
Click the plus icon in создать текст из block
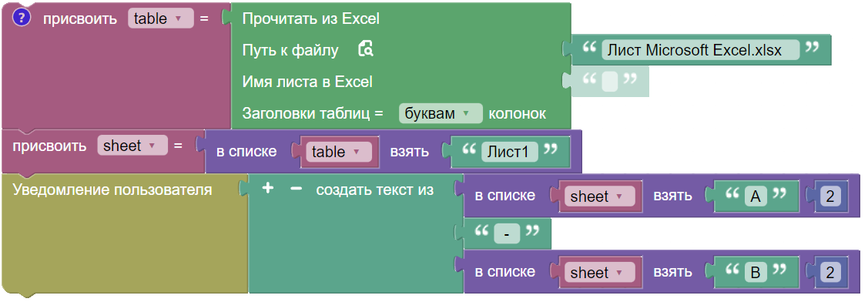click(268, 189)
